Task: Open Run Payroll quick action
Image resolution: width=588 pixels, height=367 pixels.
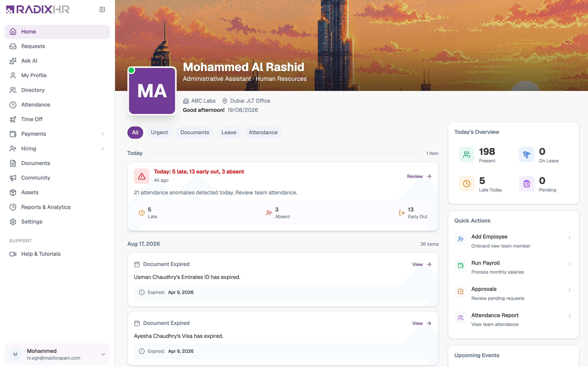Action: (x=513, y=267)
